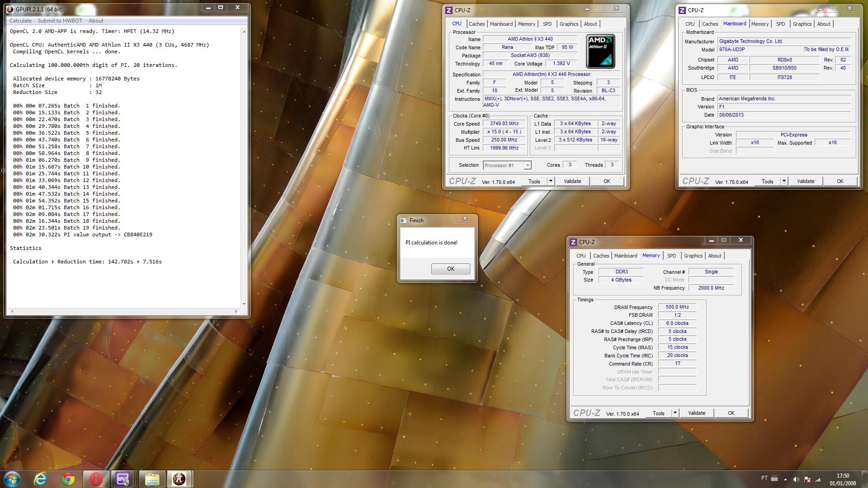Switch to GPUPI taskbar button
Screen dimensions: 868x488
point(179,479)
